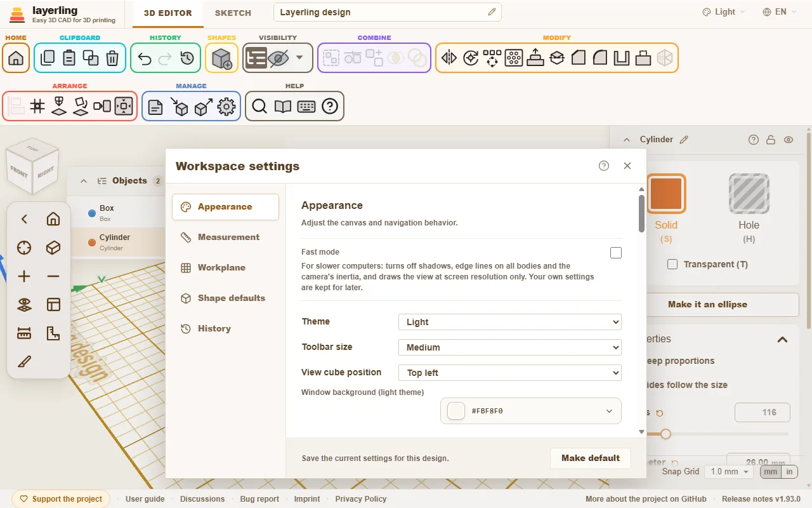812x508 pixels.
Task: Open the EN language dropdown
Action: click(780, 12)
